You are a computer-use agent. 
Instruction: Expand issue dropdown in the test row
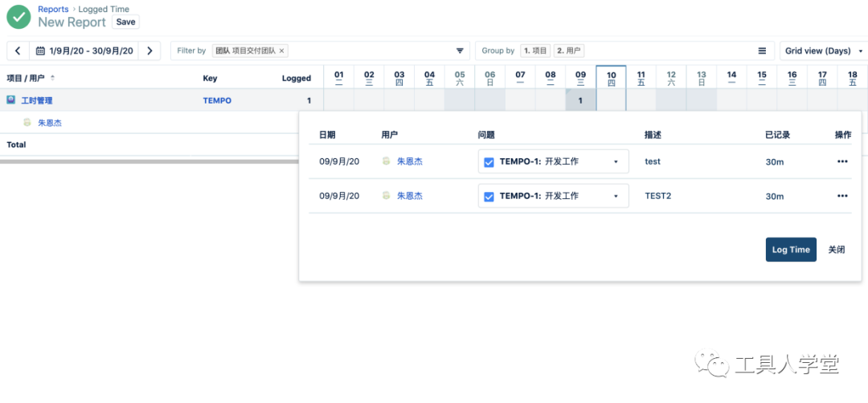tap(616, 162)
